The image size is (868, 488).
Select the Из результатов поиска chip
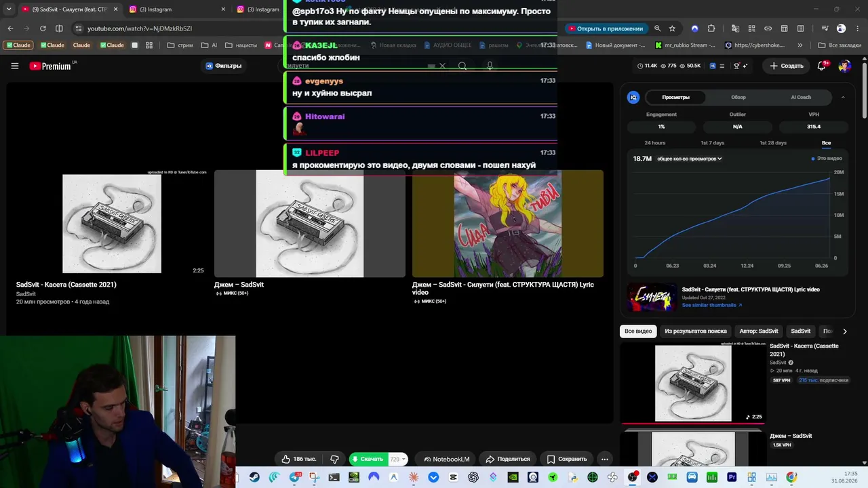click(696, 331)
